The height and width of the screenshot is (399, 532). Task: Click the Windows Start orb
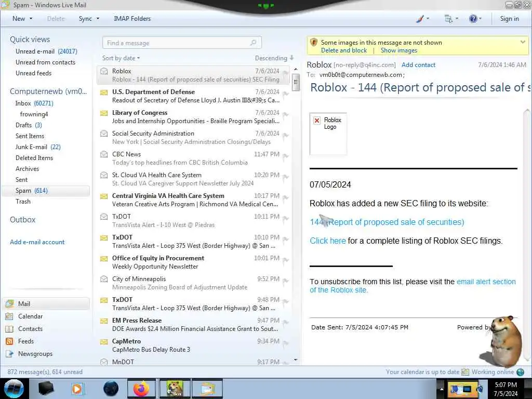(14, 389)
